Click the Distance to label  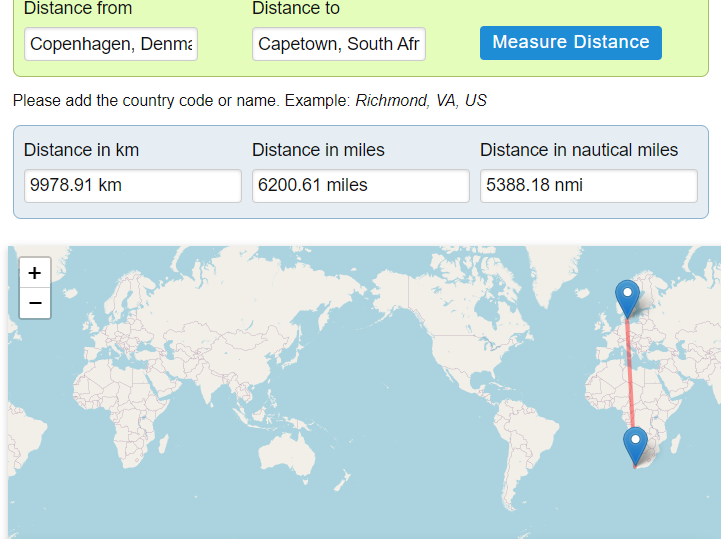click(x=296, y=9)
